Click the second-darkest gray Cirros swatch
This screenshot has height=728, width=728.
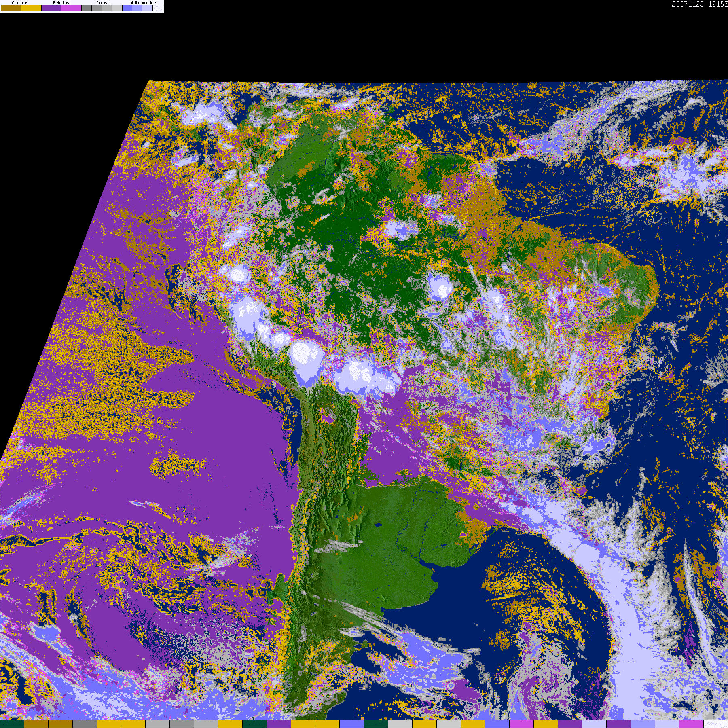(97, 8)
